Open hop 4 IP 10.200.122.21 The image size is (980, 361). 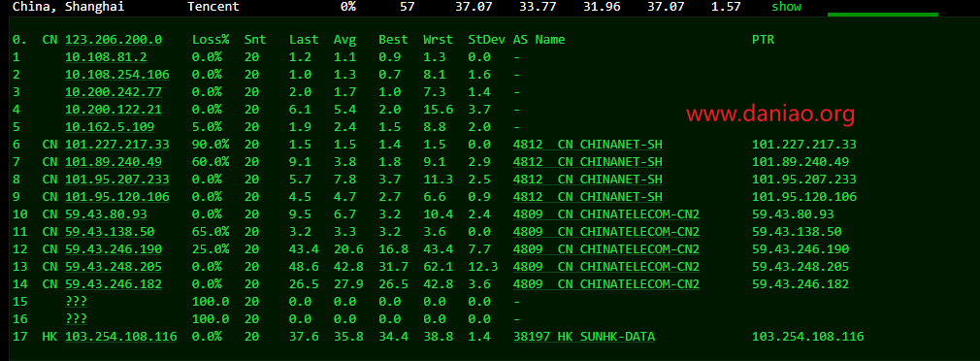pos(114,110)
